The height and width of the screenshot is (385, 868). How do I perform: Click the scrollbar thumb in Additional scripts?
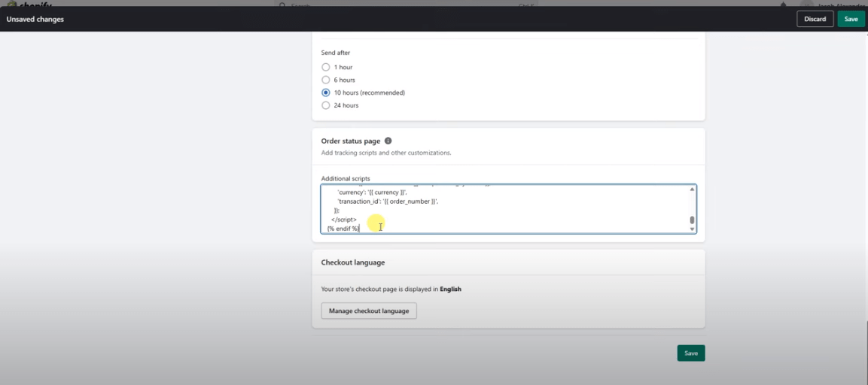pos(692,220)
